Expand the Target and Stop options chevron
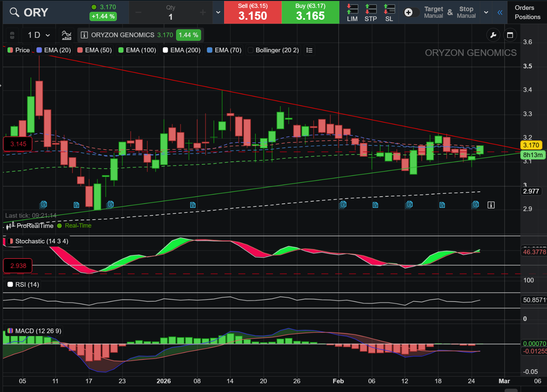The width and height of the screenshot is (547, 392). click(x=486, y=12)
